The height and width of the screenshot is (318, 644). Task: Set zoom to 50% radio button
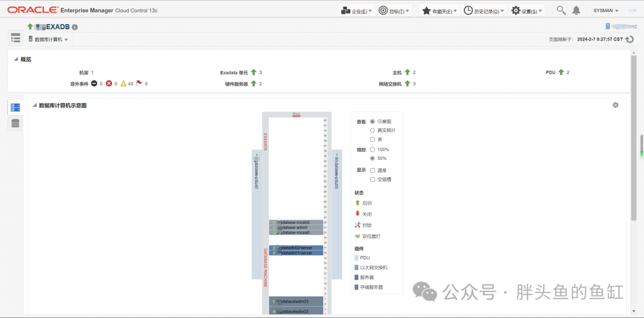(x=373, y=158)
